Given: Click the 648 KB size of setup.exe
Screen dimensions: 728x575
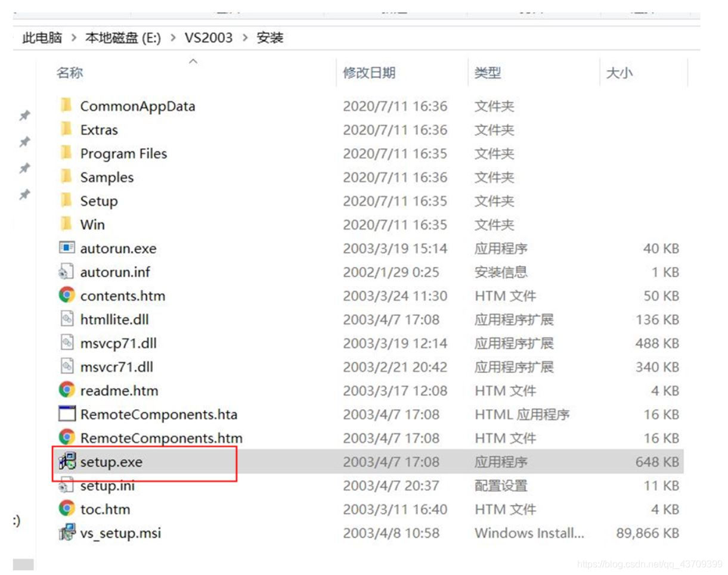Looking at the screenshot, I should pyautogui.click(x=657, y=462).
